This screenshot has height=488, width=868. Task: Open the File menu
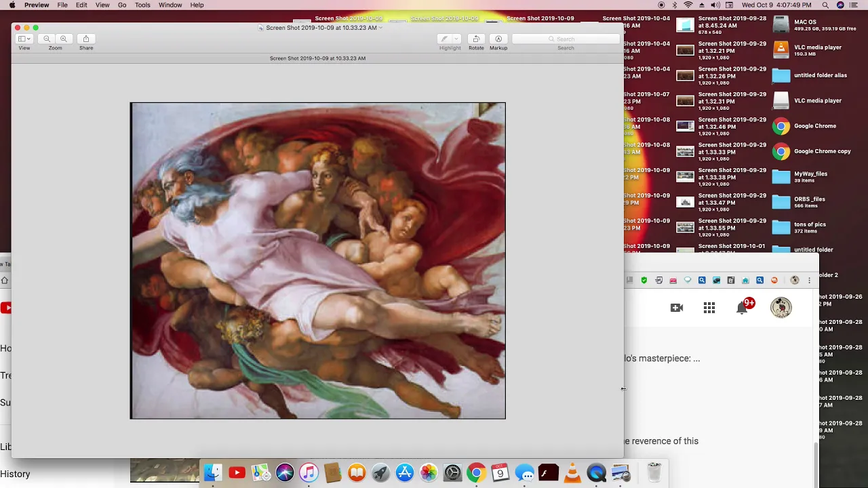click(x=62, y=5)
